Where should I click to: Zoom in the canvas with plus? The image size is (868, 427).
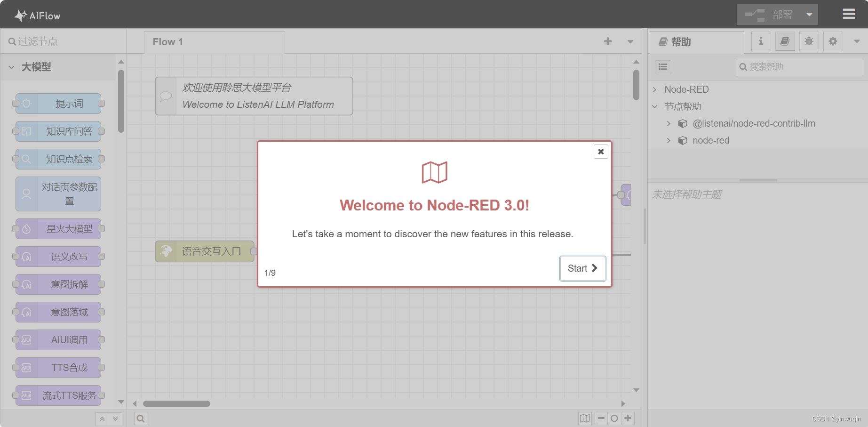[628, 419]
